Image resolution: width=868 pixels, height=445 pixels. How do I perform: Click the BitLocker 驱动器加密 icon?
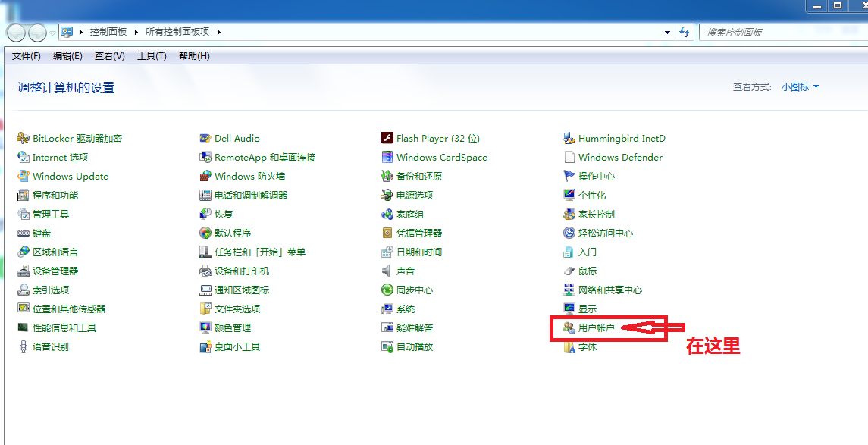pos(24,139)
